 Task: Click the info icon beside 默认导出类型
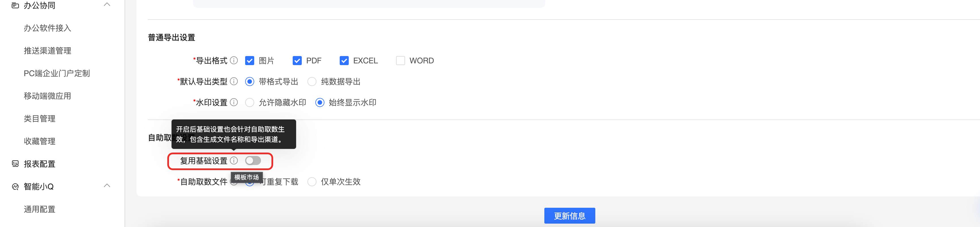coord(234,81)
